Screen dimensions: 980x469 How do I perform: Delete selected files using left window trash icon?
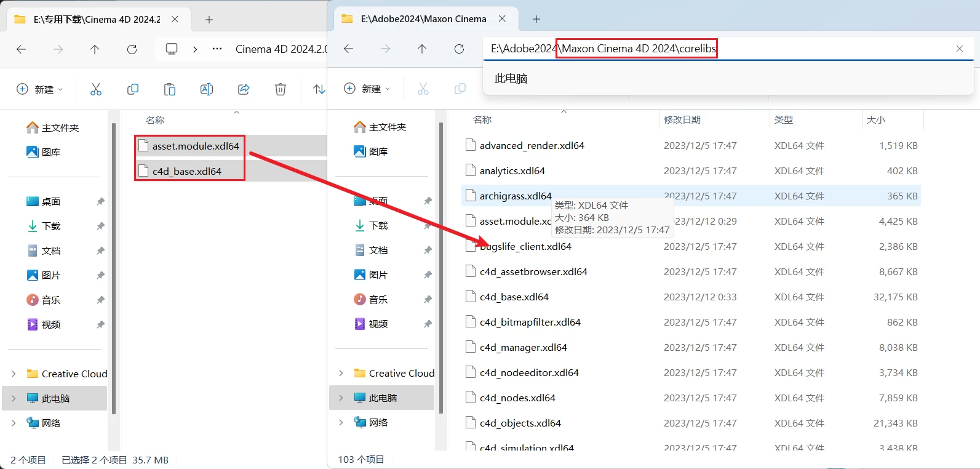click(x=281, y=89)
